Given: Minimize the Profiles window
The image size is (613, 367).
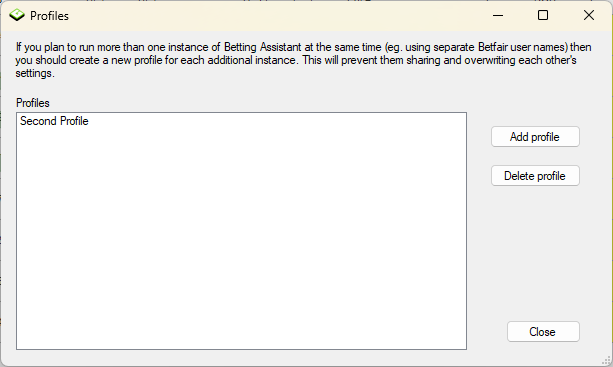Looking at the screenshot, I should (x=498, y=15).
